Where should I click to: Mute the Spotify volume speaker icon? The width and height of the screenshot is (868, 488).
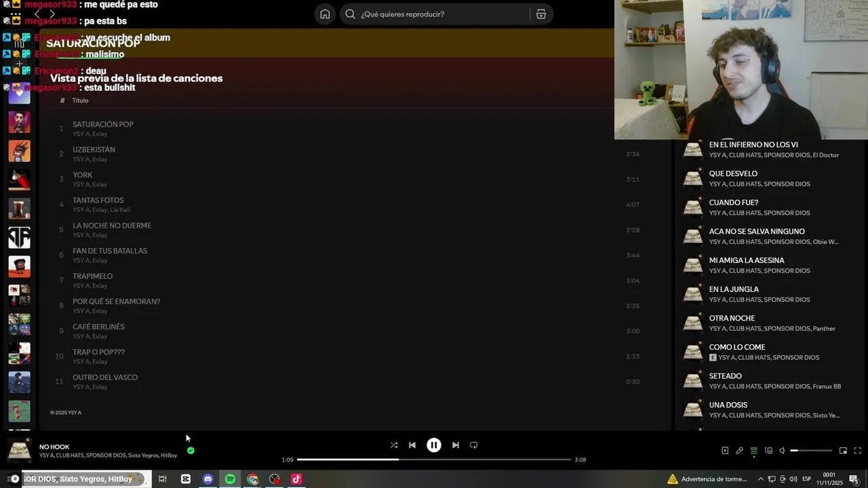[x=782, y=451]
